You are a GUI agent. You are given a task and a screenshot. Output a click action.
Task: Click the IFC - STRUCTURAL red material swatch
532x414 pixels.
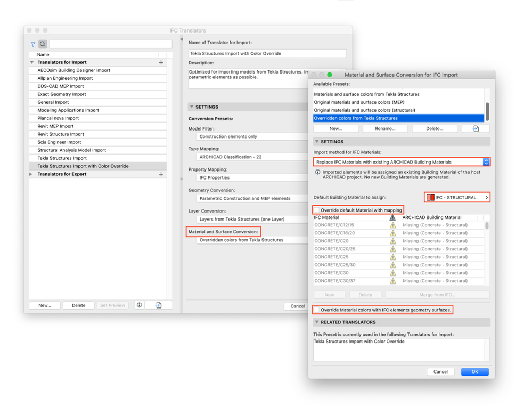coord(430,197)
